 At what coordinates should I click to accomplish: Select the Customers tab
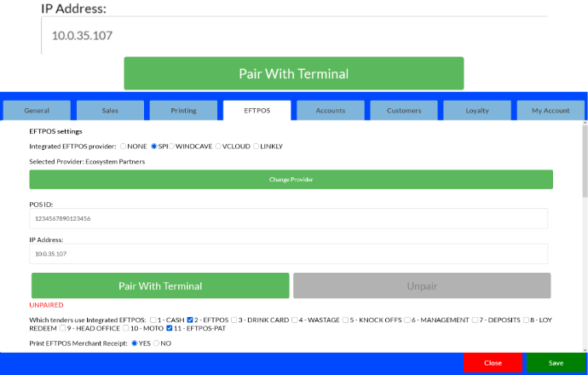[x=404, y=111]
